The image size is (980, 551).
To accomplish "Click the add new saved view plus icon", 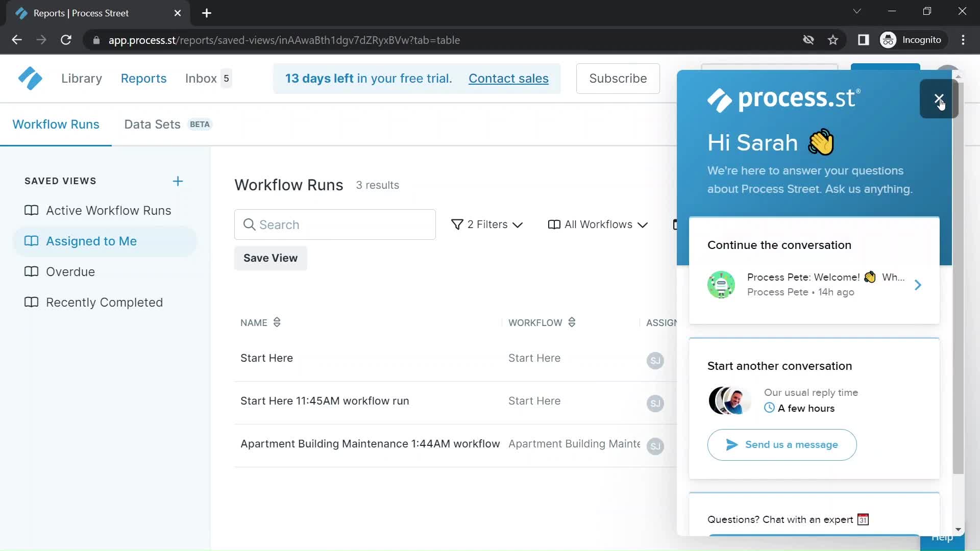I will click(x=178, y=180).
